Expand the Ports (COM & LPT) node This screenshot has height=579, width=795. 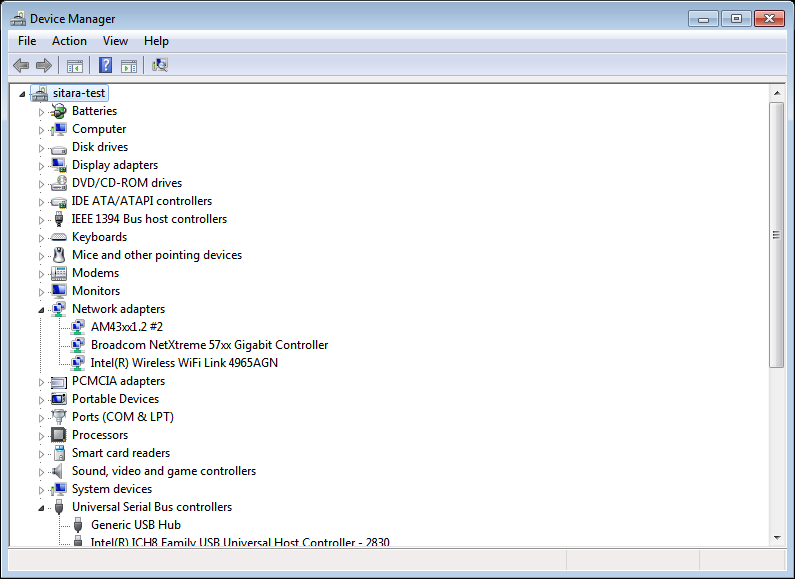[x=42, y=418]
